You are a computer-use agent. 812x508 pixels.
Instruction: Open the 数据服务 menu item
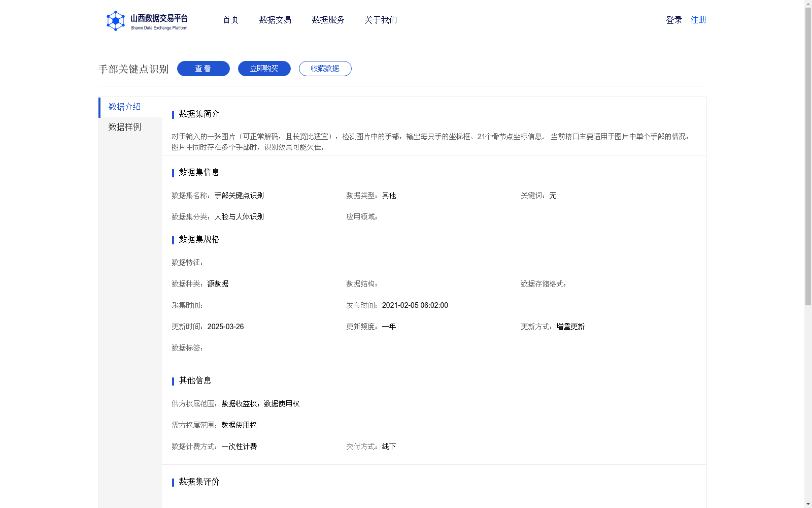[328, 20]
